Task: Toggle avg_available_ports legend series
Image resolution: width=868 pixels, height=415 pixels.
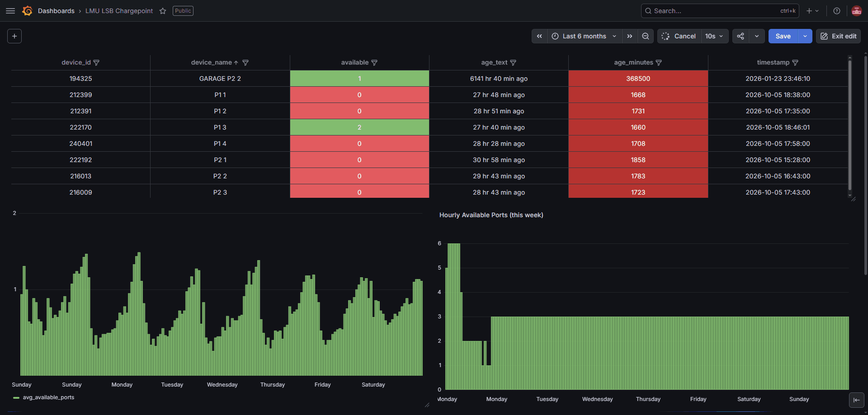Action: pyautogui.click(x=48, y=397)
